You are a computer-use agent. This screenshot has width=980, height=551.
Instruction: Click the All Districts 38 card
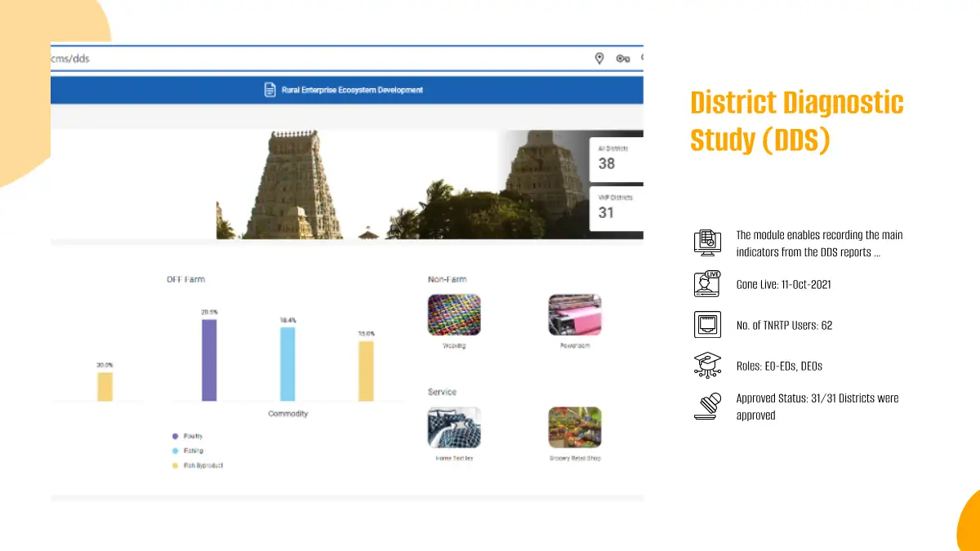tap(616, 159)
